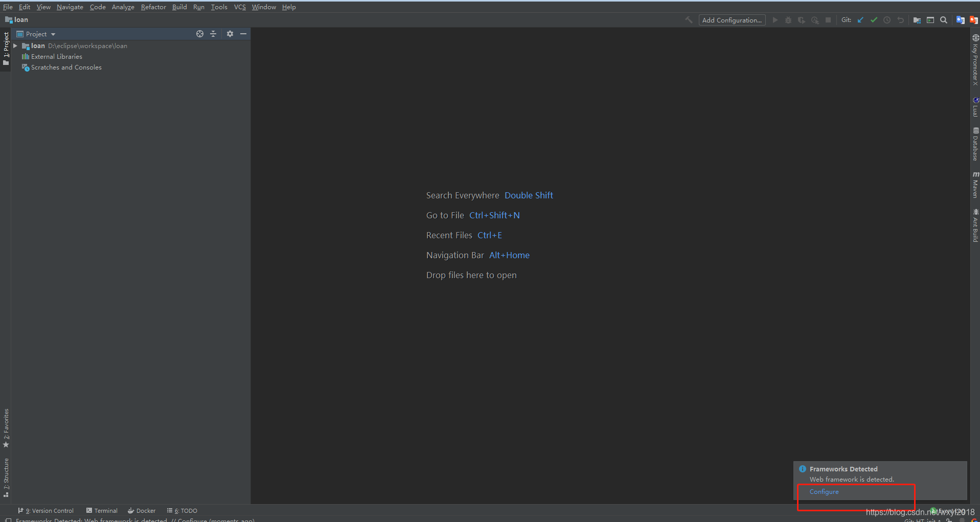This screenshot has height=522, width=980.
Task: Open the Run menu
Action: click(199, 7)
